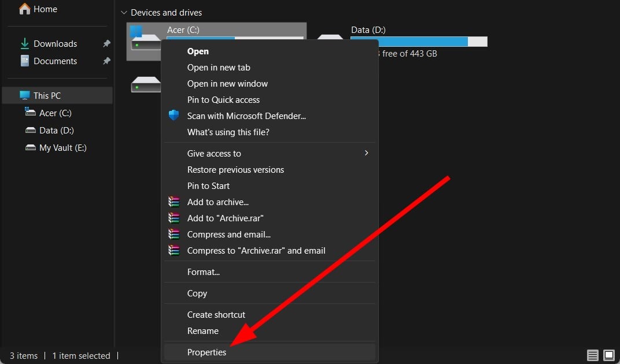Collapse the Devices and drives group
Screen dimensions: 620x364
pyautogui.click(x=124, y=13)
